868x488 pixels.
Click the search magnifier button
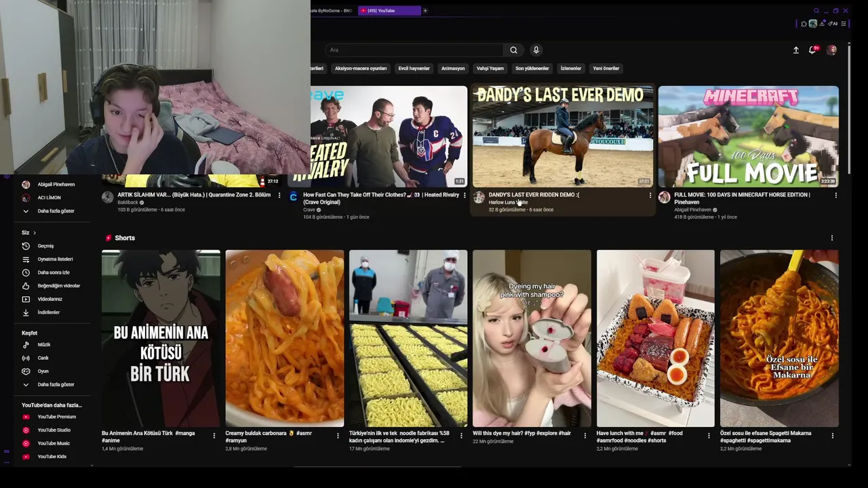[x=513, y=50]
